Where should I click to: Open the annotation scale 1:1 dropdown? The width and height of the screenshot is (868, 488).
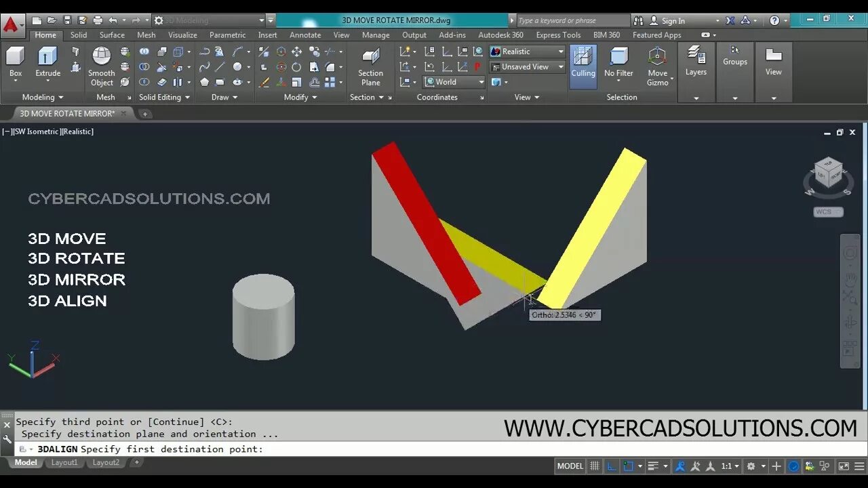pos(729,466)
